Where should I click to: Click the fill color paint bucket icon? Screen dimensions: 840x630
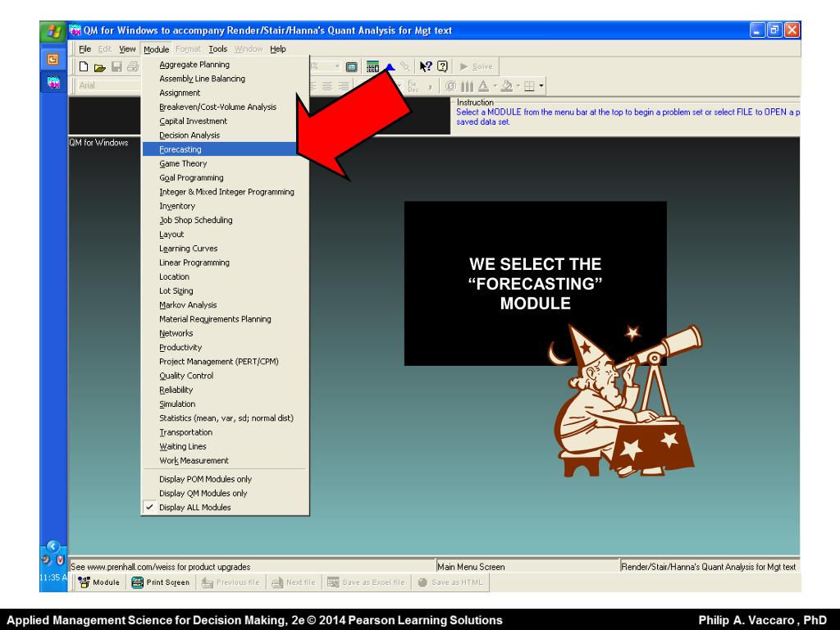(506, 85)
